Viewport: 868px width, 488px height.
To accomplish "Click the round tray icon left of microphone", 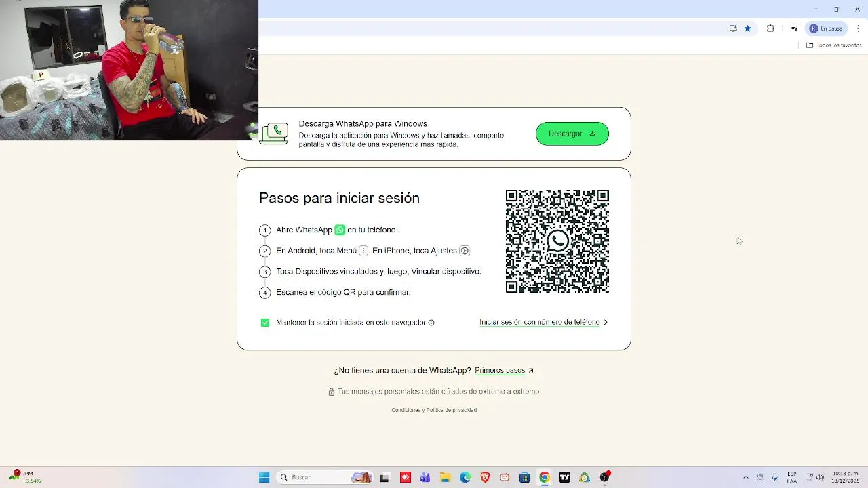I will pos(760,477).
